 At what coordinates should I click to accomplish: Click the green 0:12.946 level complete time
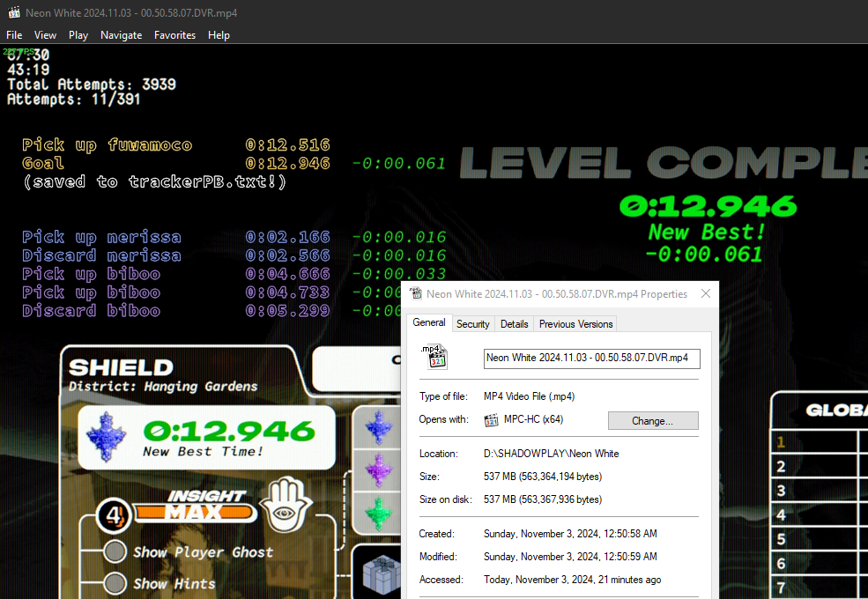point(708,206)
